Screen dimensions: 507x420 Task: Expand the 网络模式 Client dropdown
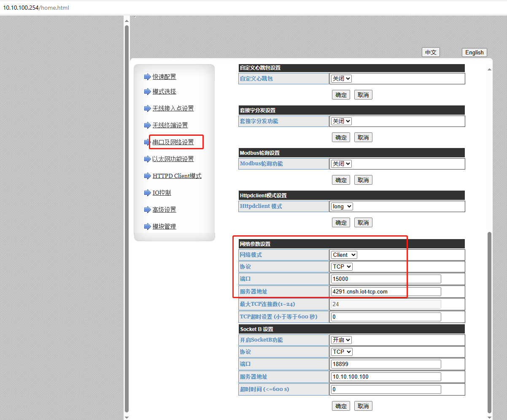344,255
